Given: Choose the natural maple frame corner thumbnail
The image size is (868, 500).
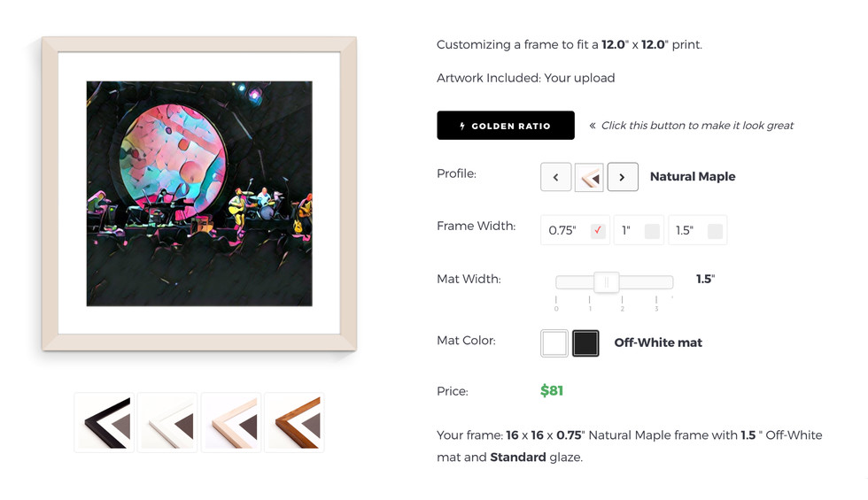Looking at the screenshot, I should click(231, 423).
